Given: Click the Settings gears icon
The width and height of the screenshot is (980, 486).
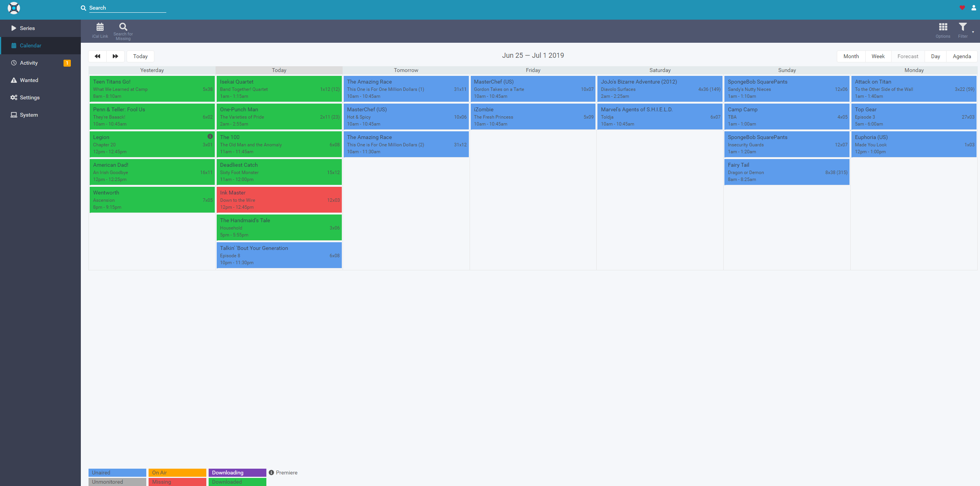Looking at the screenshot, I should 14,97.
